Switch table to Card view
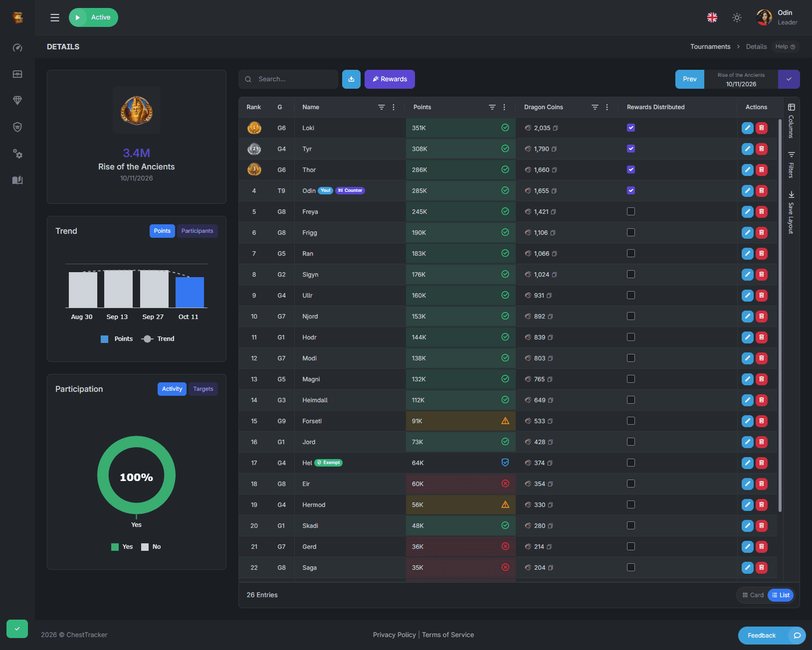Image resolution: width=812 pixels, height=650 pixels. [x=753, y=595]
